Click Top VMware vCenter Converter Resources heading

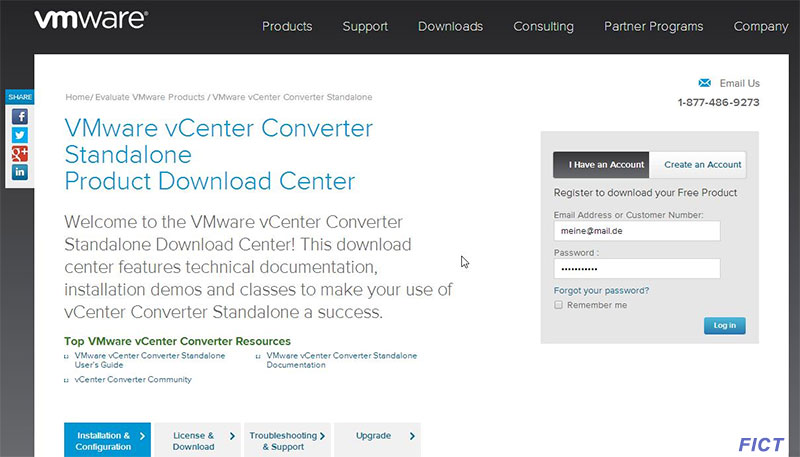tap(177, 341)
